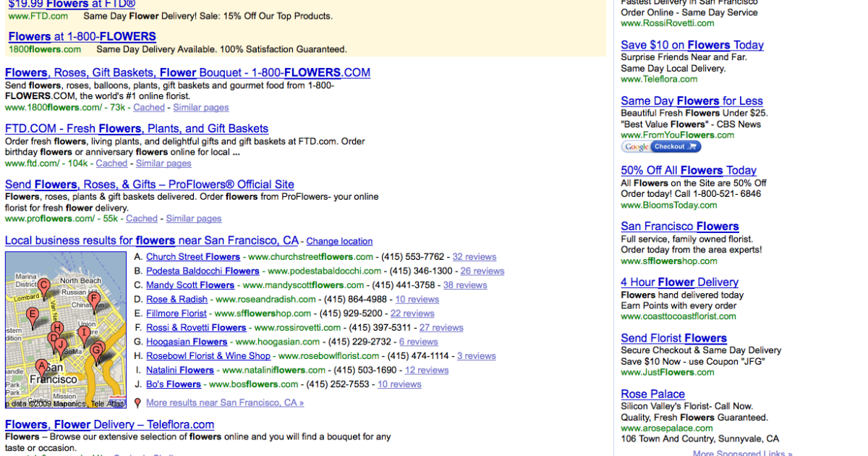Open Rose & Radish listing
This screenshot has height=456, width=868.
coord(176,299)
